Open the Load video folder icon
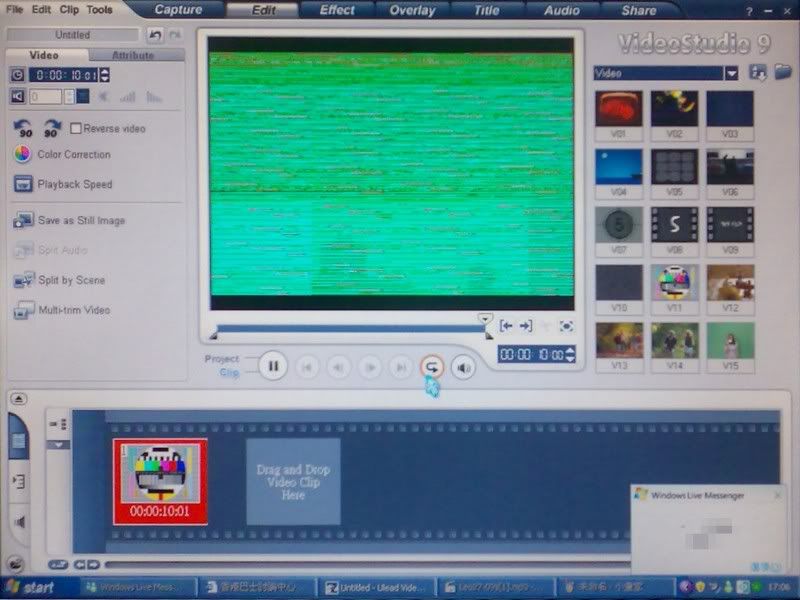Image resolution: width=800 pixels, height=600 pixels. [x=783, y=72]
